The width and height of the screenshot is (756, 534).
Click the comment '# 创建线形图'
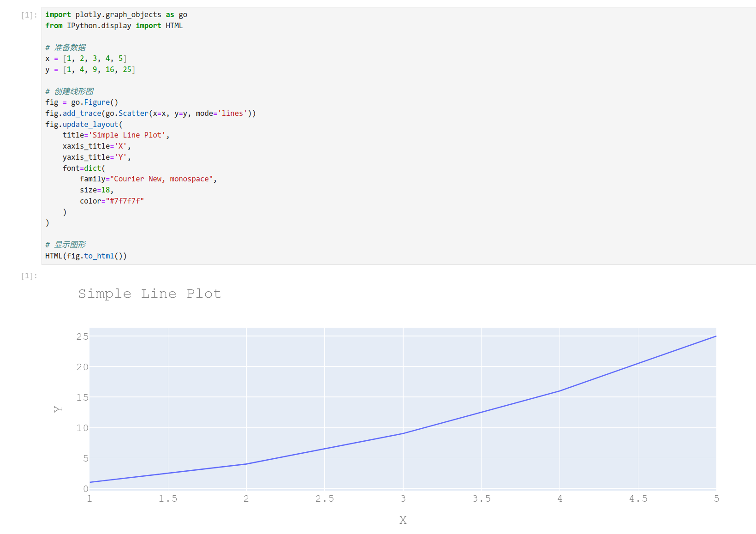70,91
